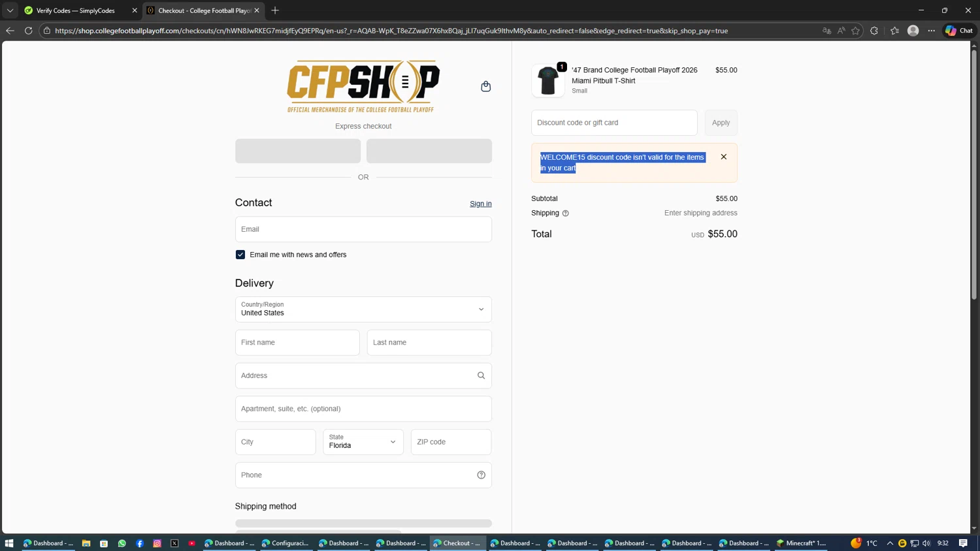Open the X app from the taskbar

tap(174, 543)
